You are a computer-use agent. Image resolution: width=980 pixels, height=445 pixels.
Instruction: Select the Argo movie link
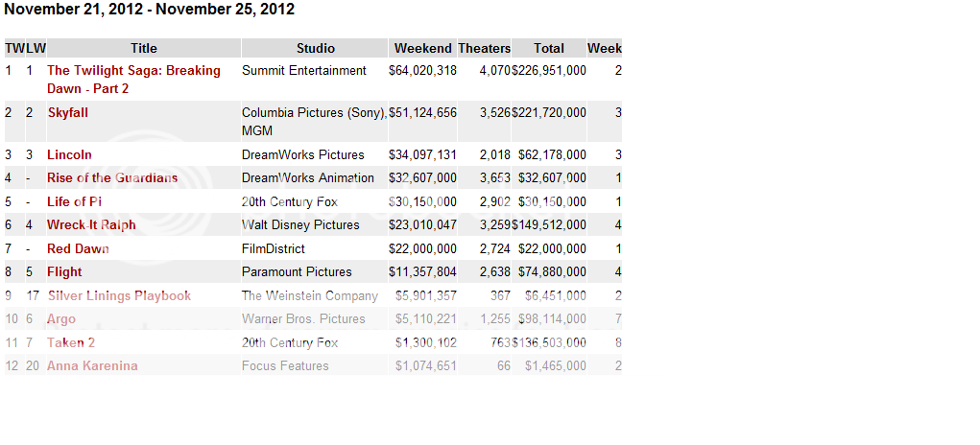pyautogui.click(x=61, y=319)
